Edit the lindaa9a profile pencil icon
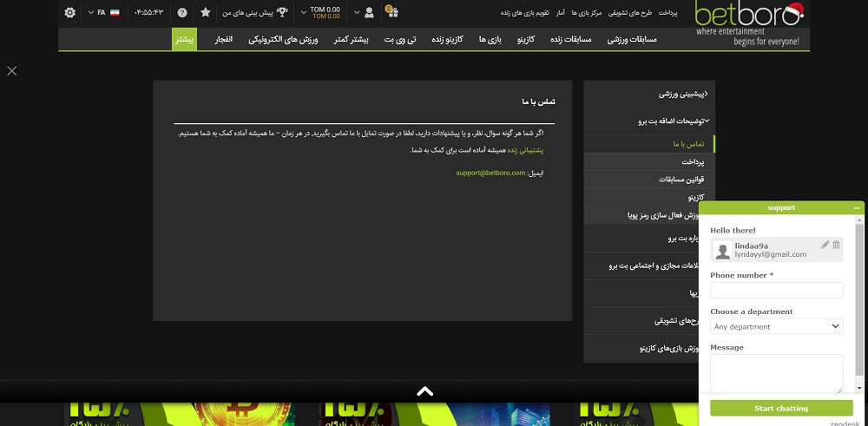Screen dimensions: 868x426 [825, 245]
